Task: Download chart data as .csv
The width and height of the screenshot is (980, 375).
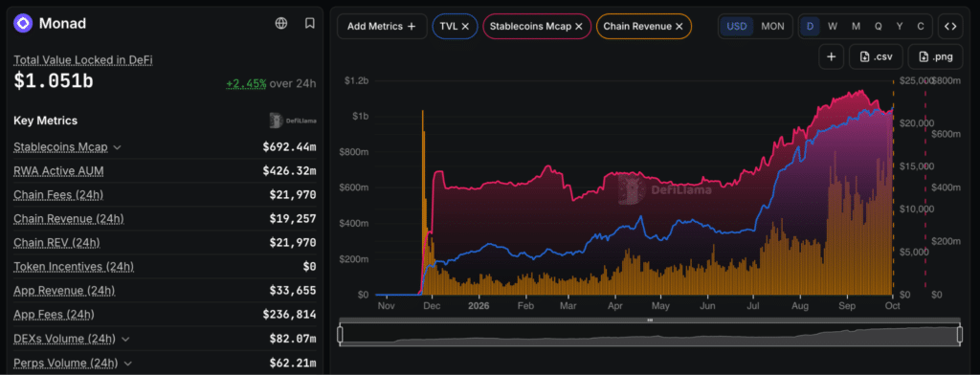Action: 877,56
